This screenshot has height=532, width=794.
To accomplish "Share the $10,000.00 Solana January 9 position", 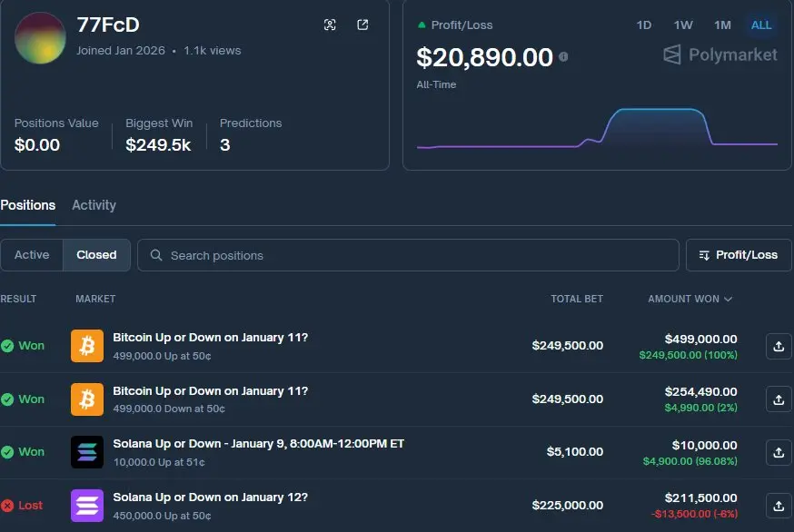I will pos(779,452).
